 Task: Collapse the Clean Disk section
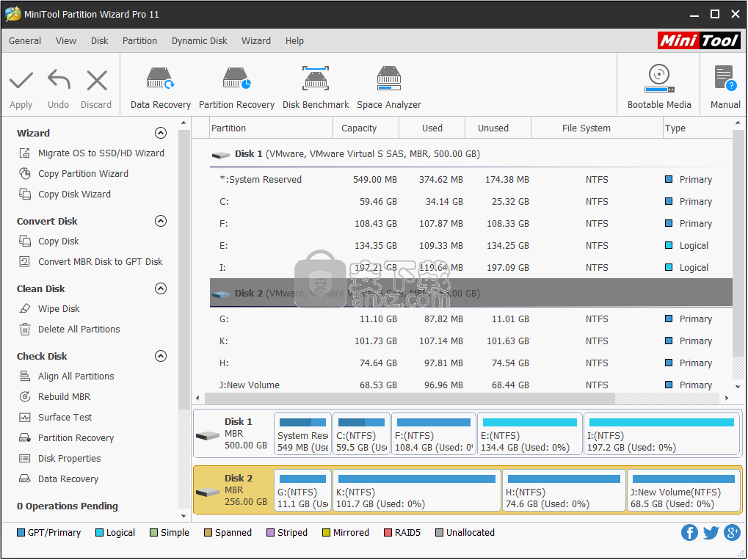point(161,288)
